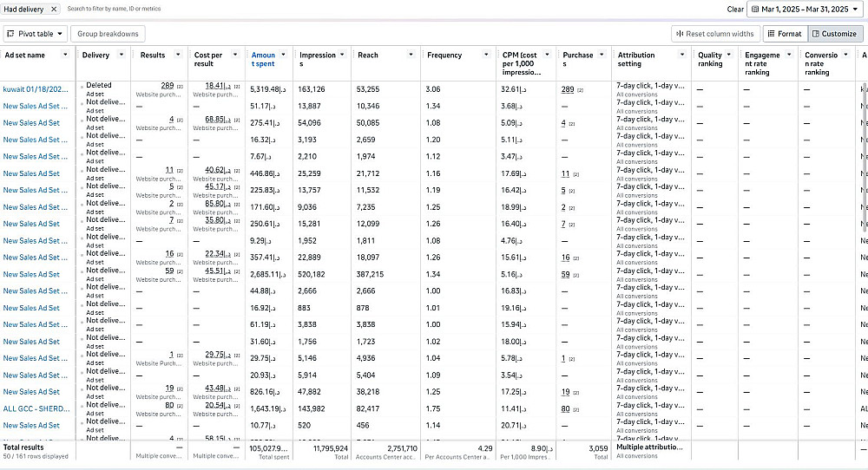The width and height of the screenshot is (868, 470).
Task: Open CPM column menu arrow
Action: [x=547, y=54]
